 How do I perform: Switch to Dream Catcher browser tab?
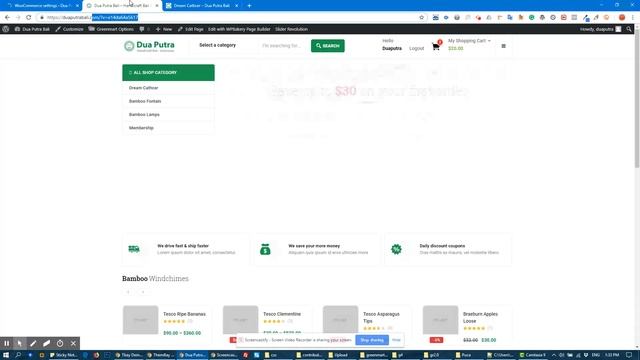point(202,6)
